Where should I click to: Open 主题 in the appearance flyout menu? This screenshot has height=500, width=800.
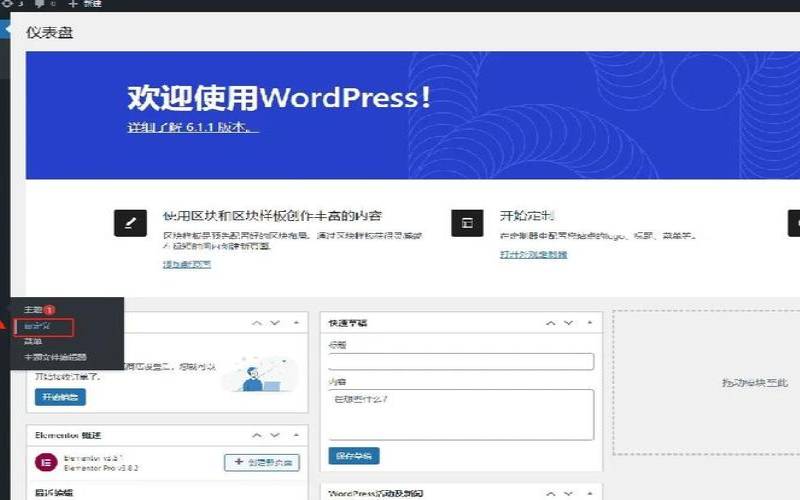point(34,310)
